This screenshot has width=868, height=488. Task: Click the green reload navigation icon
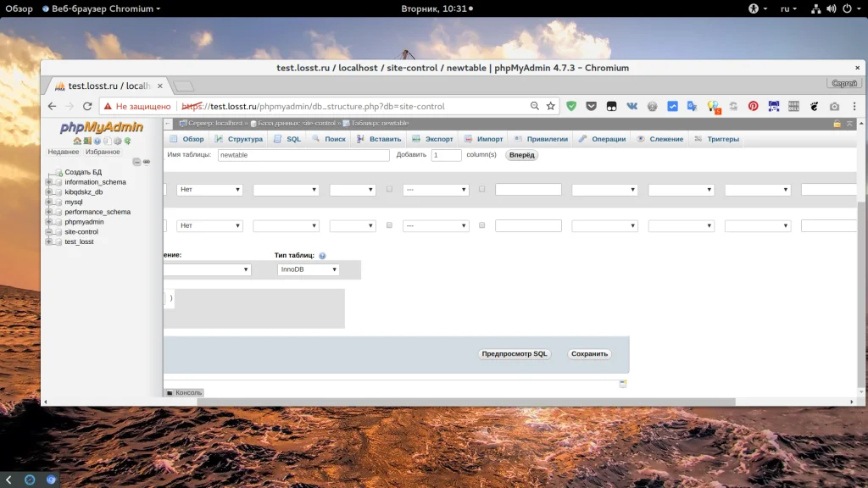pyautogui.click(x=128, y=141)
